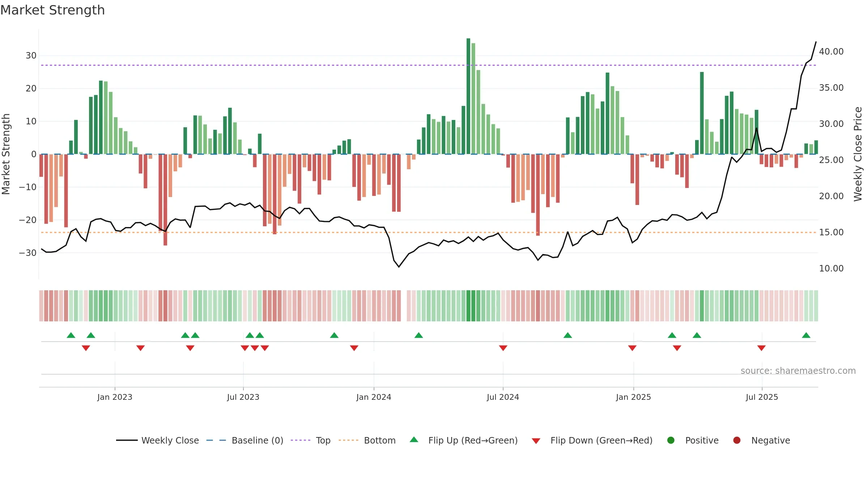Image resolution: width=868 pixels, height=488 pixels.
Task: Toggle the Negative legend label
Action: pos(771,441)
